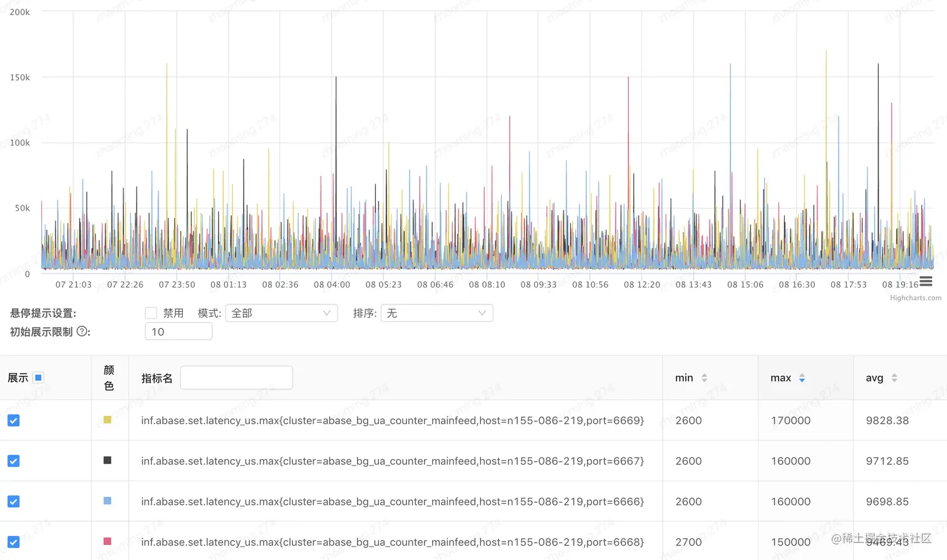This screenshot has width=947, height=560.
Task: Toggle the 禁用 hover tooltip checkbox
Action: click(151, 313)
